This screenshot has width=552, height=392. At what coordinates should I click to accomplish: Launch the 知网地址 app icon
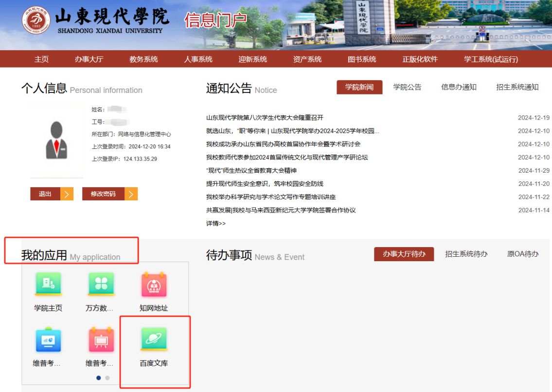[x=154, y=284]
